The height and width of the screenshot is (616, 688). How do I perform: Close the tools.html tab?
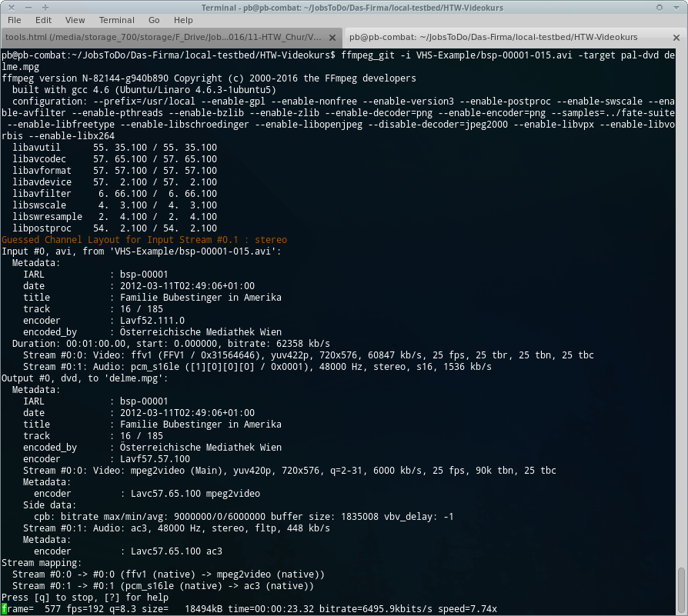(334, 37)
